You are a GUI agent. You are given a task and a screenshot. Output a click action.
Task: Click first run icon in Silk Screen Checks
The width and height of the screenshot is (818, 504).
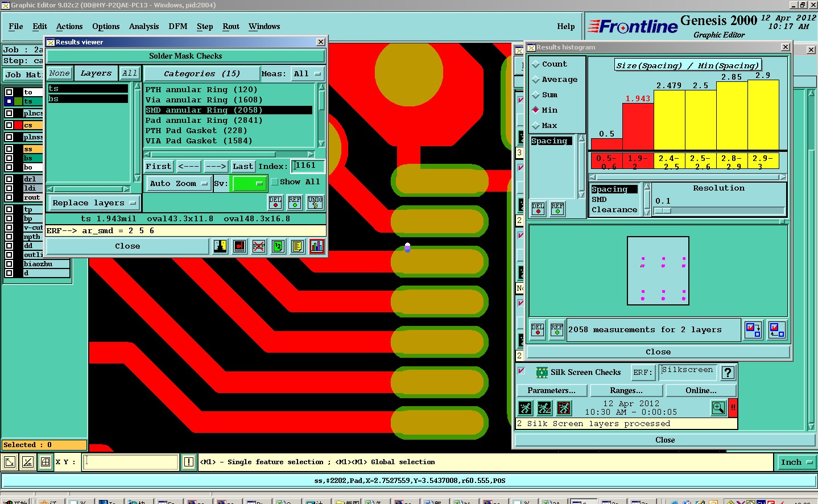pyautogui.click(x=525, y=408)
